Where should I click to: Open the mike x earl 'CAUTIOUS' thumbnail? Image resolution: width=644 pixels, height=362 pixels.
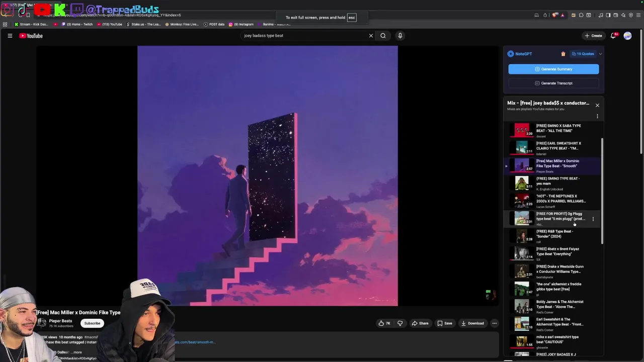coord(522,341)
